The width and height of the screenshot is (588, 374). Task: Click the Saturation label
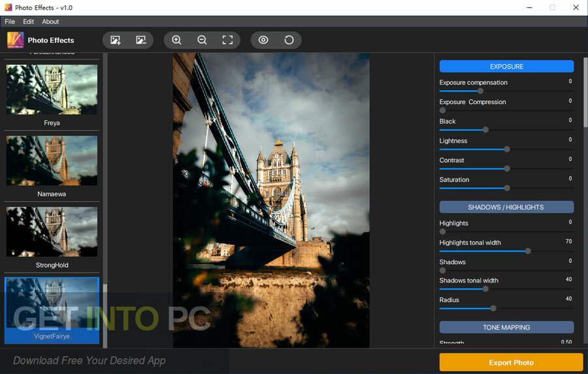[454, 180]
